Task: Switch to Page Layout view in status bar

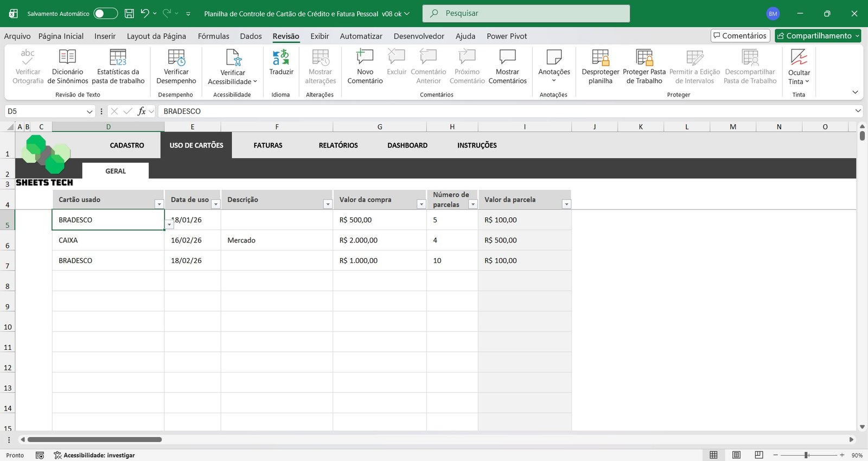Action: tap(736, 455)
